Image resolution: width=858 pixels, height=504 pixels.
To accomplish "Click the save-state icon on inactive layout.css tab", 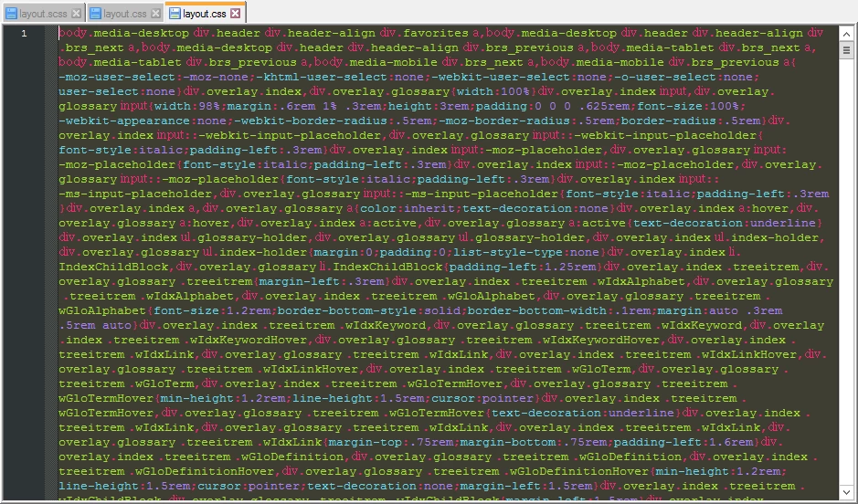I will [95, 14].
